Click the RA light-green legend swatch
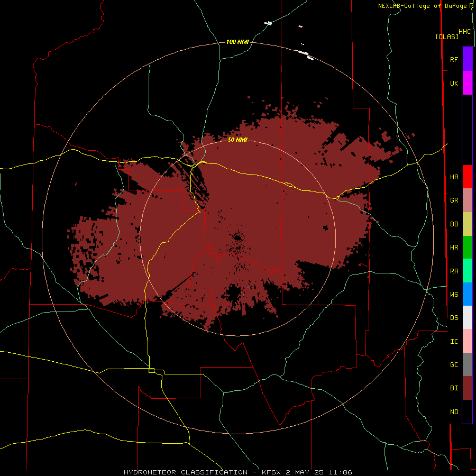This screenshot has width=476, height=476. tap(467, 271)
